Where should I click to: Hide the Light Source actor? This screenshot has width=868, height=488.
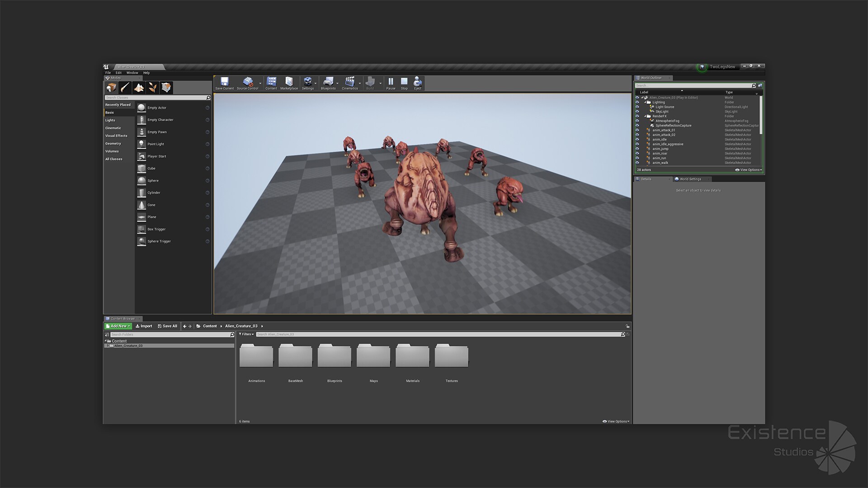(637, 107)
